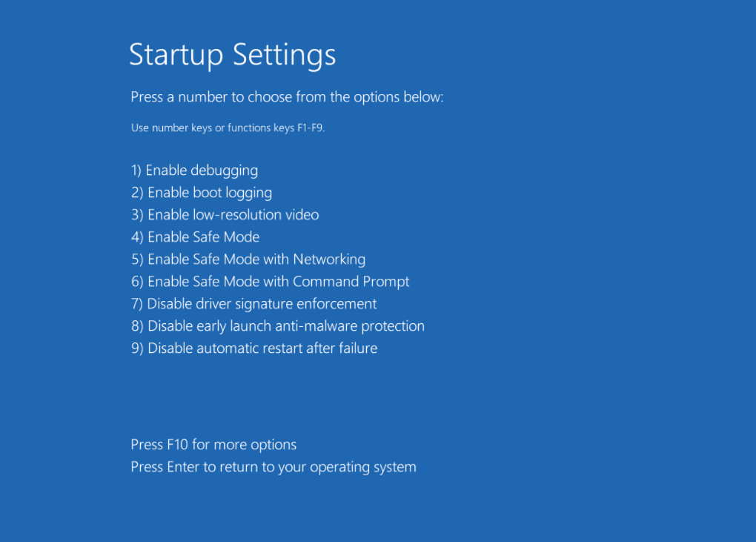Image resolution: width=756 pixels, height=542 pixels.
Task: Click the "Press F10 for more options" text
Action: [x=213, y=444]
